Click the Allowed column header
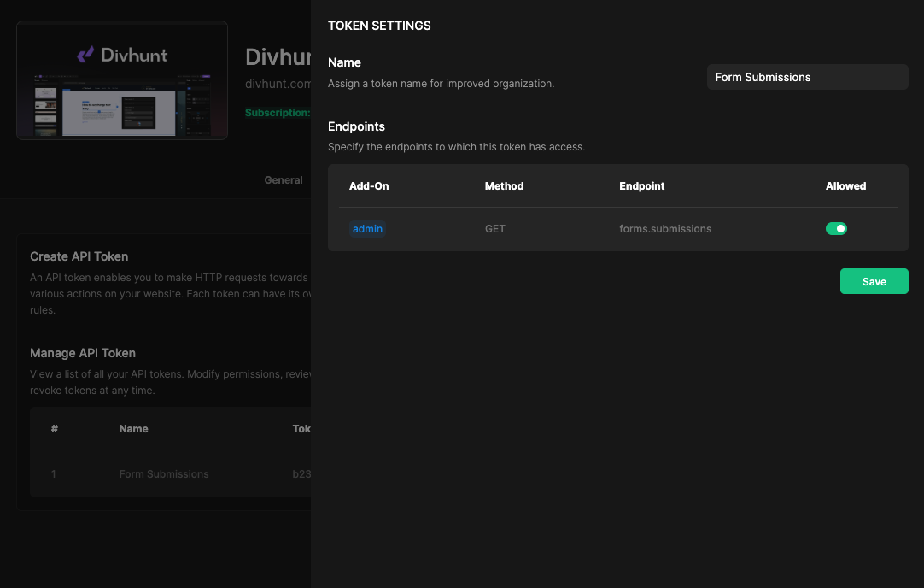Viewport: 924px width, 588px height. click(845, 186)
